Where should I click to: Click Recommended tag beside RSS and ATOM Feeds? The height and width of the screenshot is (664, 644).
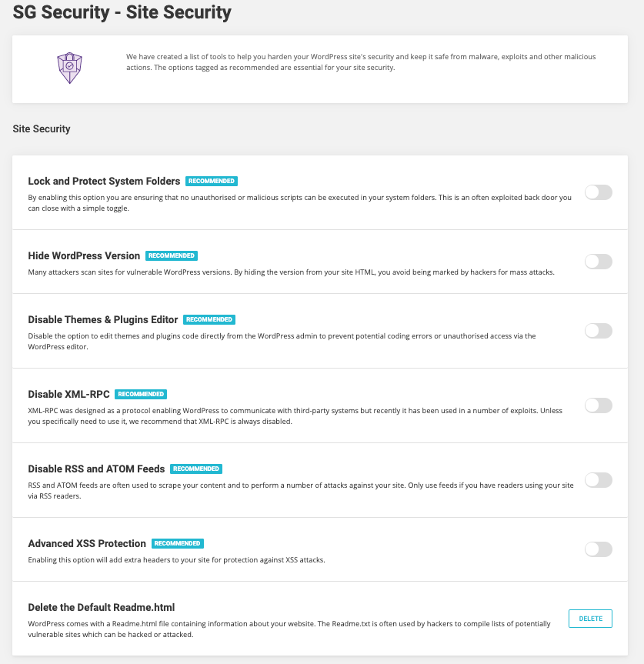[x=196, y=469]
